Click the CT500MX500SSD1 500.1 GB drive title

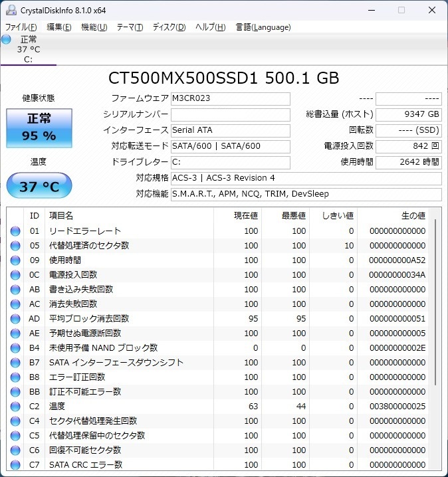click(224, 78)
